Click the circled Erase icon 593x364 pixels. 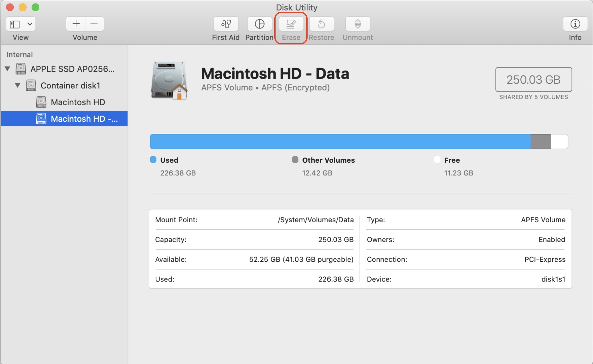pyautogui.click(x=291, y=24)
